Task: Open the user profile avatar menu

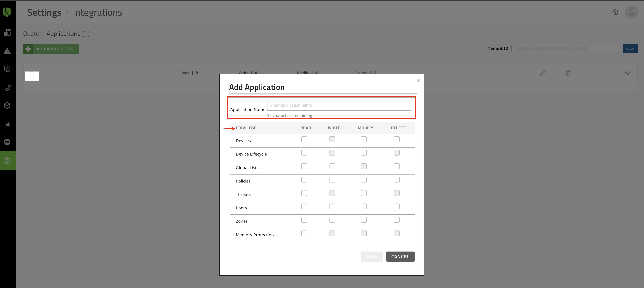Action: click(631, 12)
